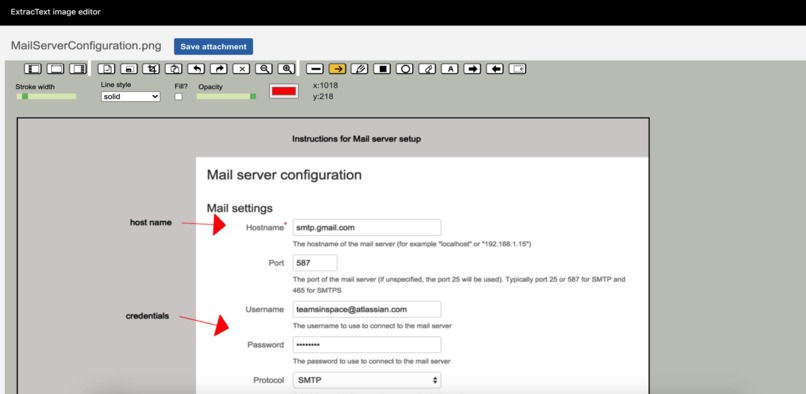Select the bold left arrow stamp
This screenshot has width=806, height=394.
[x=494, y=69]
